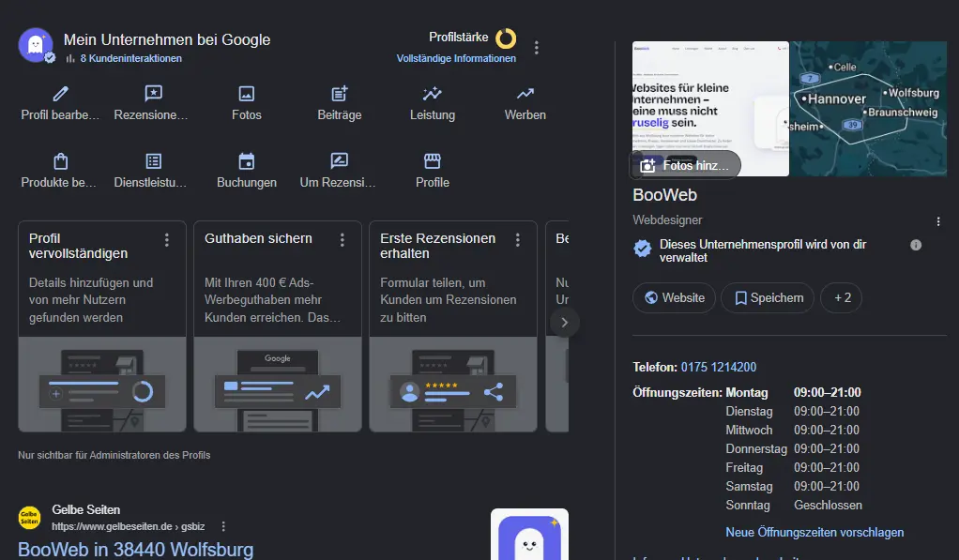Image resolution: width=959 pixels, height=560 pixels.
Task: Click the Webdesigner category text
Action: click(x=667, y=220)
